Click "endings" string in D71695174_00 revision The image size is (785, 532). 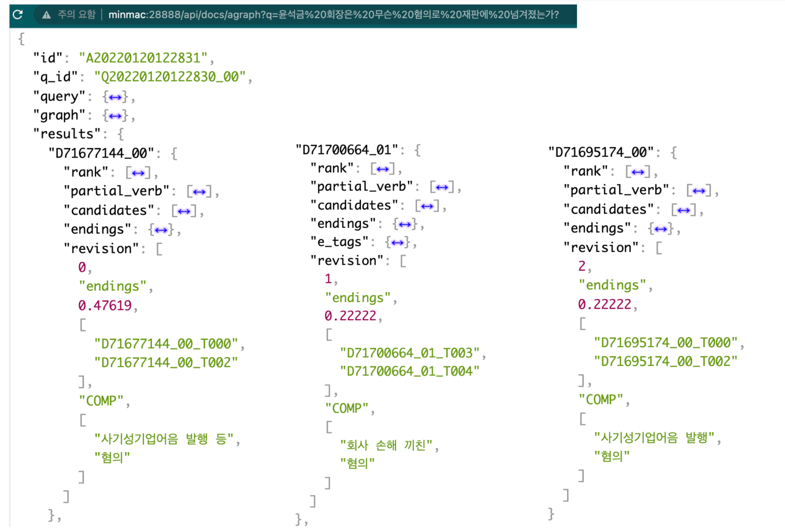[612, 285]
